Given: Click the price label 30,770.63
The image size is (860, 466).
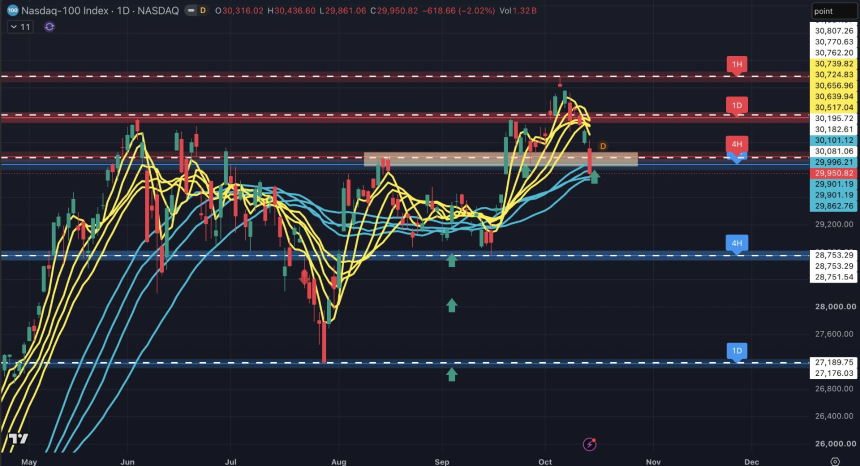Looking at the screenshot, I should 834,42.
